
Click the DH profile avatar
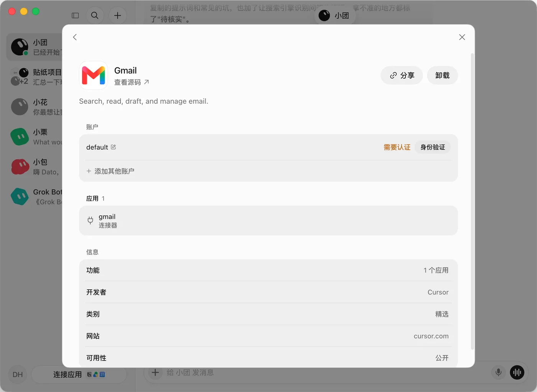click(18, 374)
